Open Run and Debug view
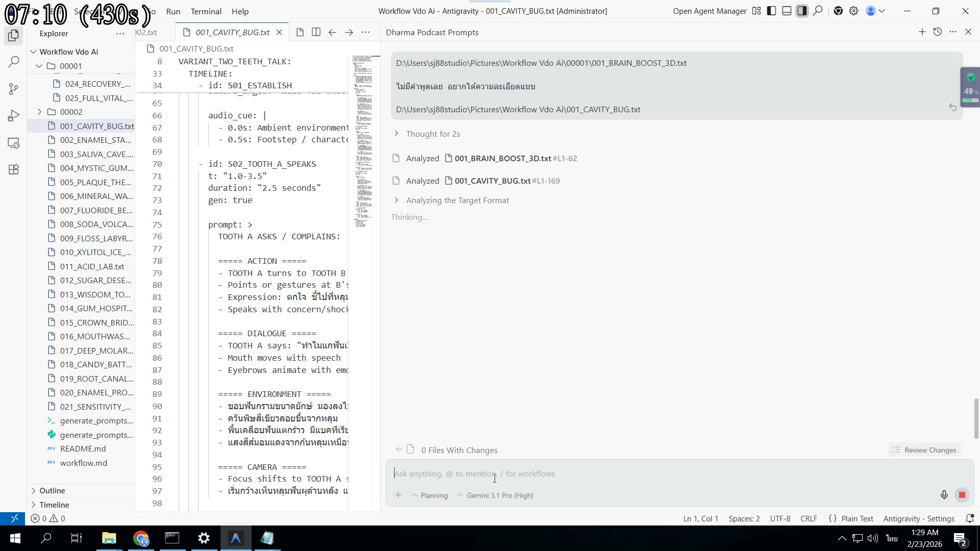The height and width of the screenshot is (551, 980). pyautogui.click(x=14, y=116)
